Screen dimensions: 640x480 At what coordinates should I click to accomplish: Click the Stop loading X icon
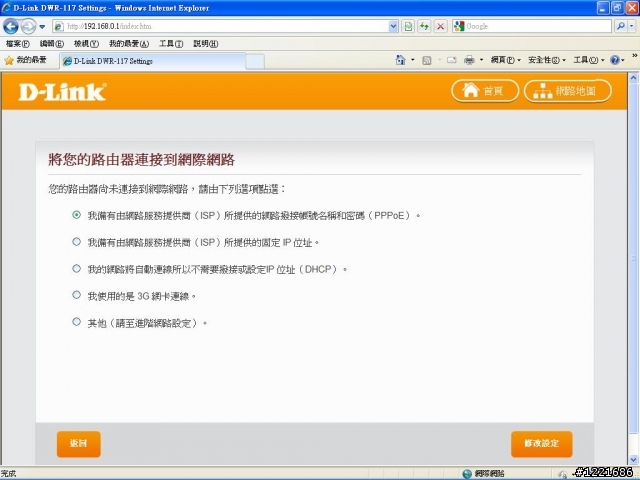tap(441, 27)
